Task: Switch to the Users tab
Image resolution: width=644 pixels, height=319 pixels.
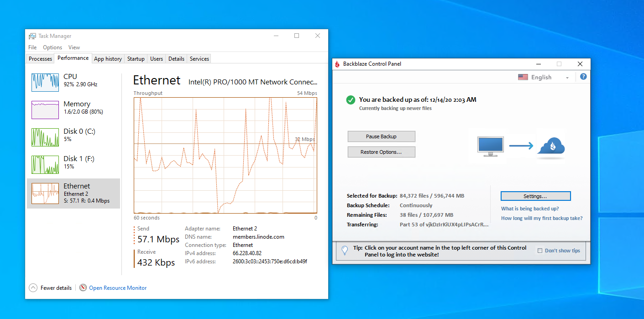Action: click(x=157, y=59)
